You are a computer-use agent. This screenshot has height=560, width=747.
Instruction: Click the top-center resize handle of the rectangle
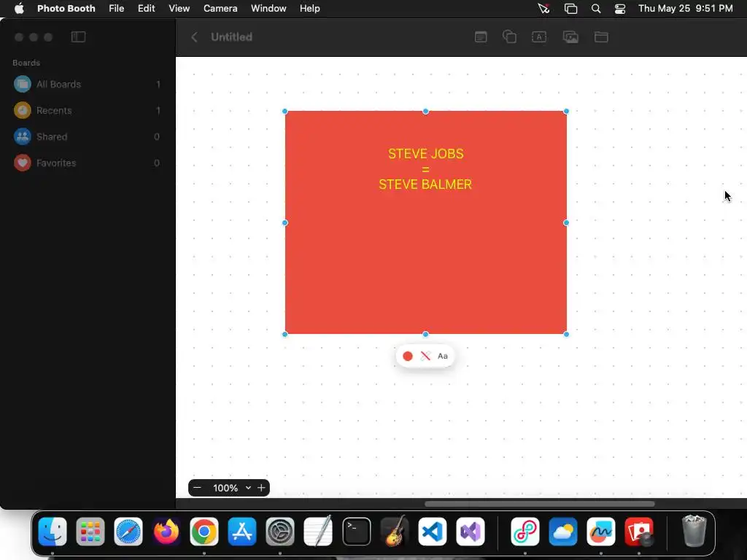click(425, 112)
